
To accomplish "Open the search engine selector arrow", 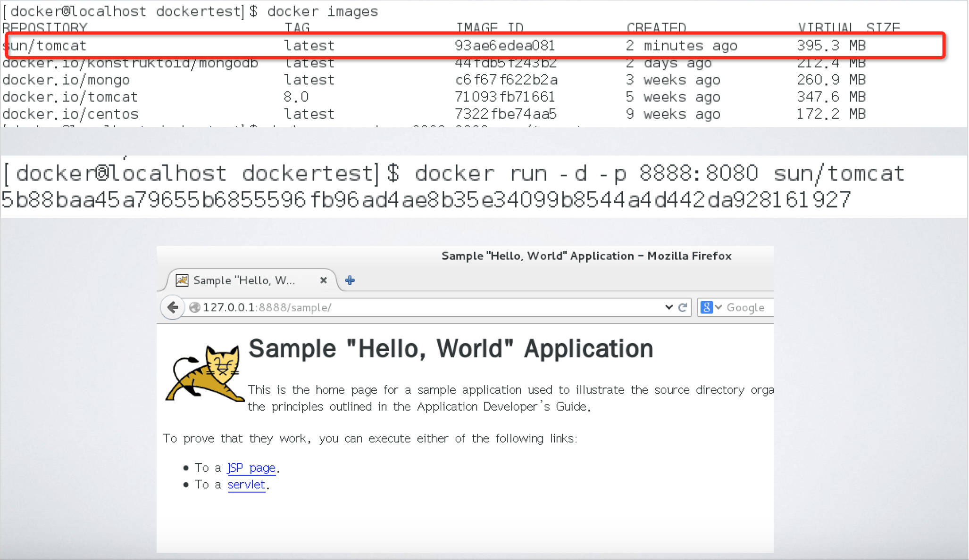I will coord(718,307).
